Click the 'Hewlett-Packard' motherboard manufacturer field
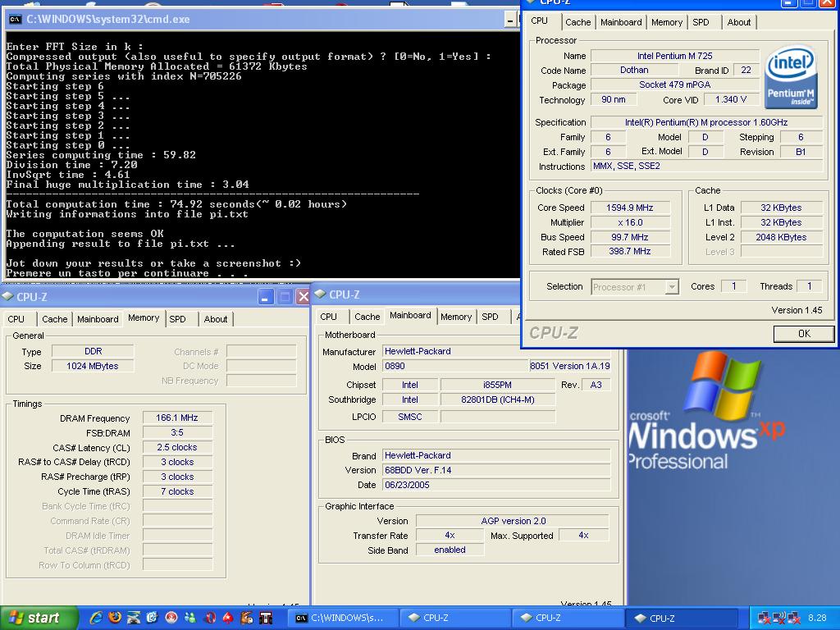This screenshot has width=840, height=630. tap(496, 351)
